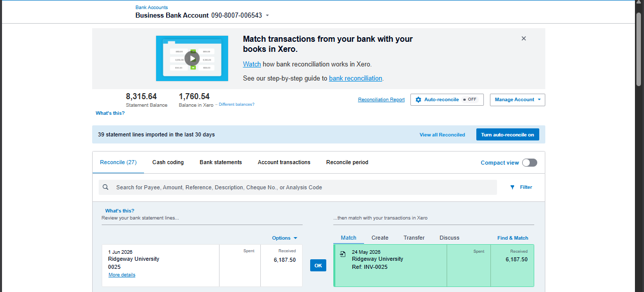Open View all Reconciled link
This screenshot has width=644, height=292.
(x=442, y=135)
